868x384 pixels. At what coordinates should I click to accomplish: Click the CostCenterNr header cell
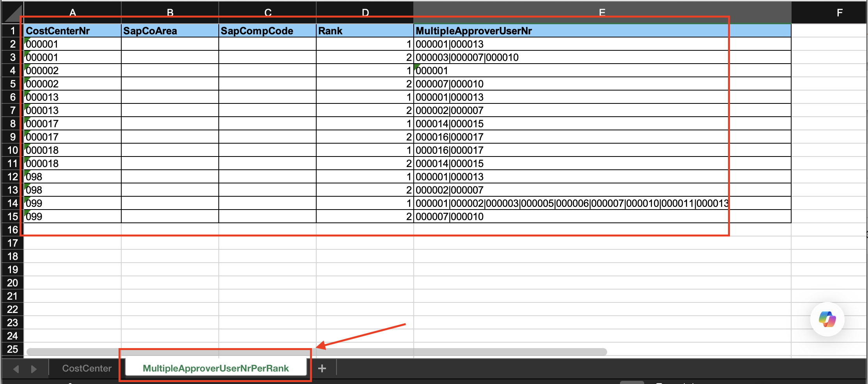click(73, 31)
